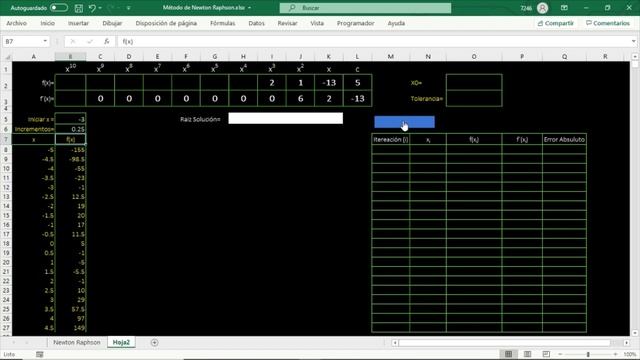Viewport: 640px width, 360px height.
Task: Open the Revisar ribbon tab
Action: coord(287,23)
